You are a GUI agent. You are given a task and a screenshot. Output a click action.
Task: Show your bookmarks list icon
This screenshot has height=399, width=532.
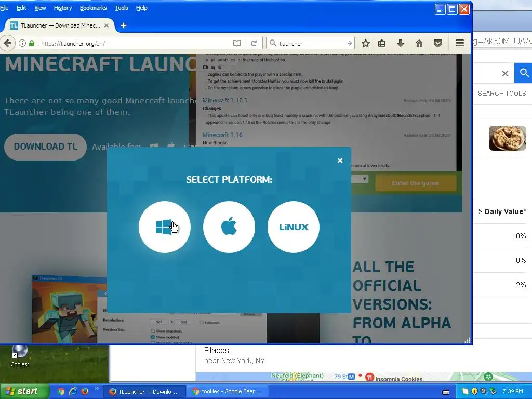point(382,43)
